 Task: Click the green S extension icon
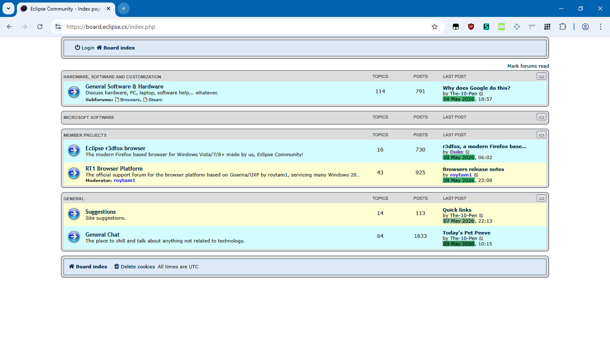486,27
